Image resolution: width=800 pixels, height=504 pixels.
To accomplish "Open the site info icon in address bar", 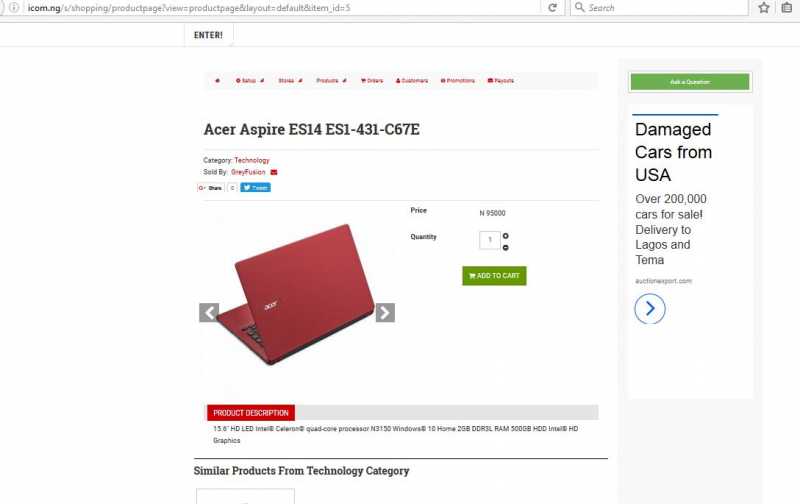I will click(x=14, y=8).
